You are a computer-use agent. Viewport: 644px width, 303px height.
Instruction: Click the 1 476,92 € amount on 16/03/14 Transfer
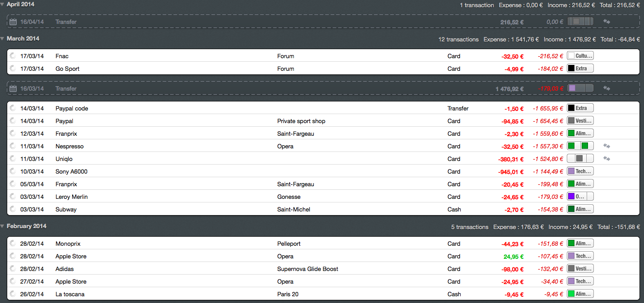[x=510, y=88]
